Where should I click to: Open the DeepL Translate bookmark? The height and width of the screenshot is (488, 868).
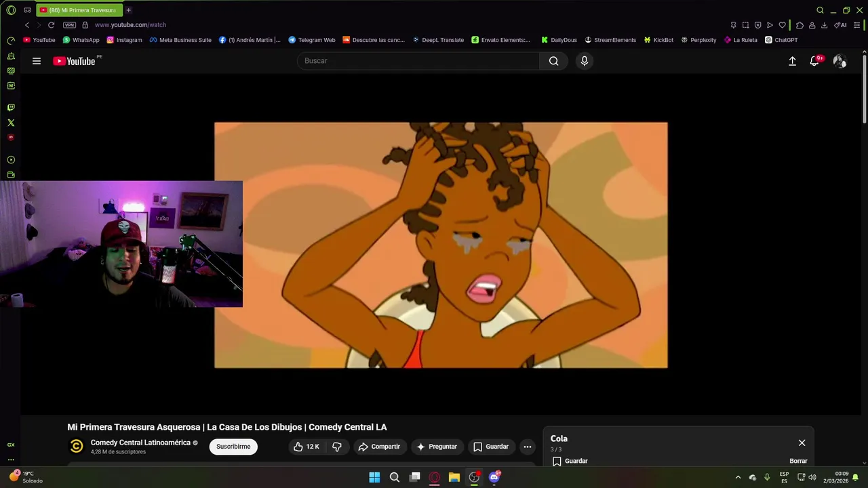438,40
